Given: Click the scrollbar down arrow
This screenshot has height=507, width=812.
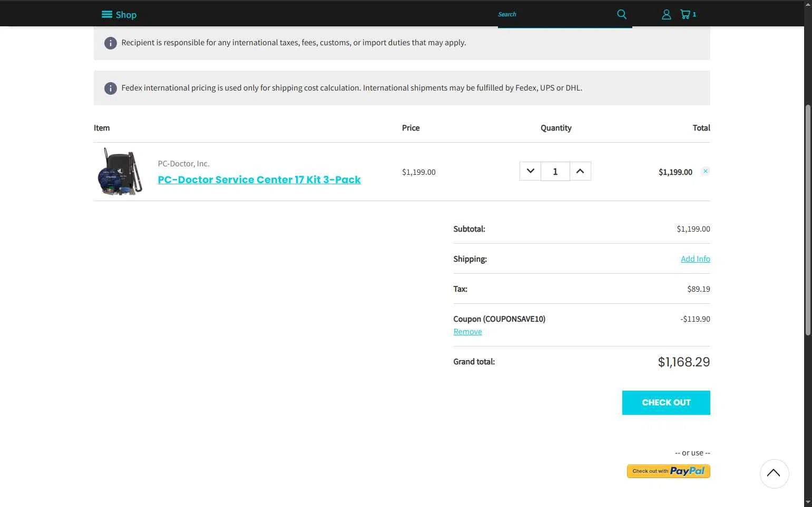Looking at the screenshot, I should (808, 502).
